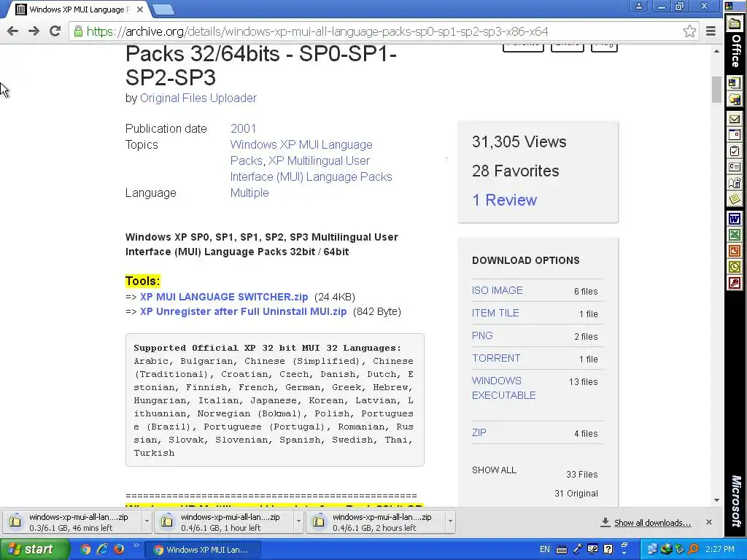Image resolution: width=747 pixels, height=560 pixels.
Task: Open the 1 Review link
Action: [504, 200]
